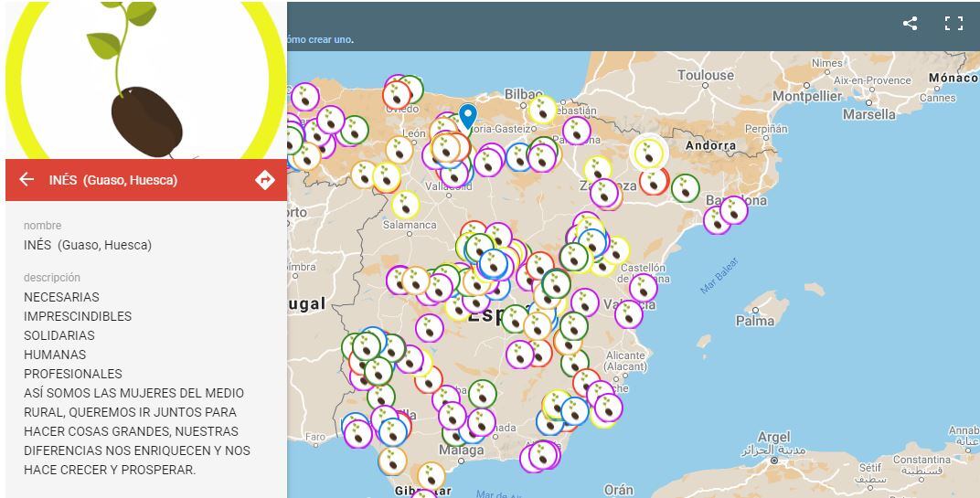Enter fullscreen with the top-right icon
Image resolution: width=980 pixels, height=498 pixels.
point(953,24)
